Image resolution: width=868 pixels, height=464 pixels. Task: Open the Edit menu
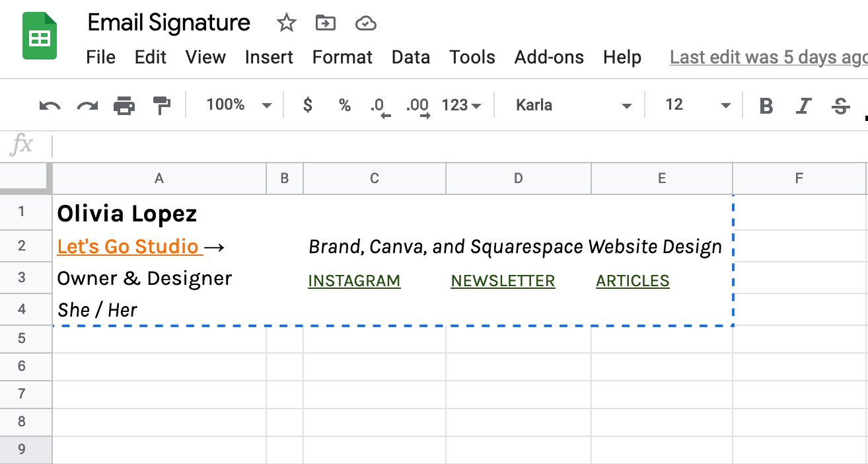151,58
